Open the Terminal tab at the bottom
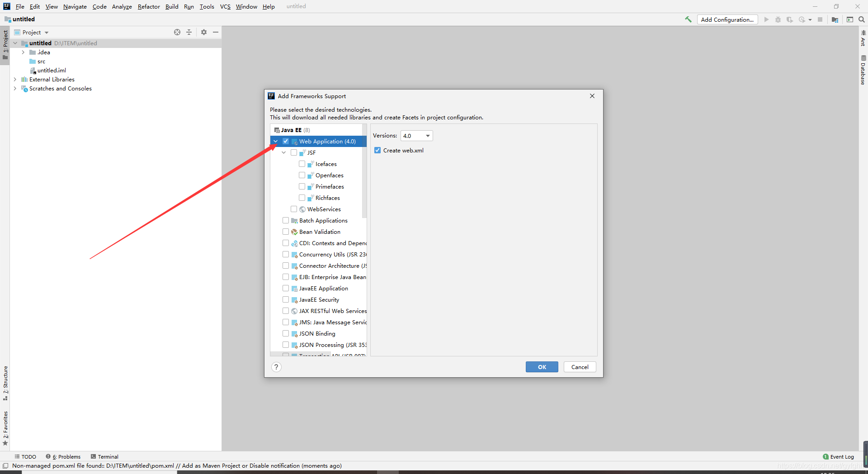868x474 pixels. click(104, 456)
